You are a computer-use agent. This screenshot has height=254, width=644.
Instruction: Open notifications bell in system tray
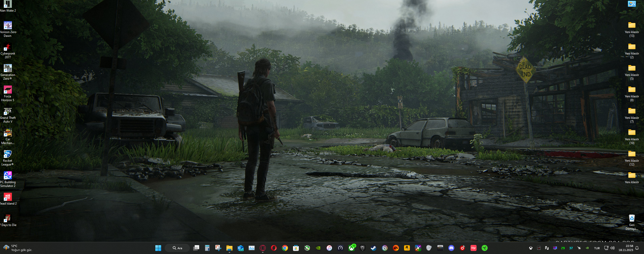(637, 248)
